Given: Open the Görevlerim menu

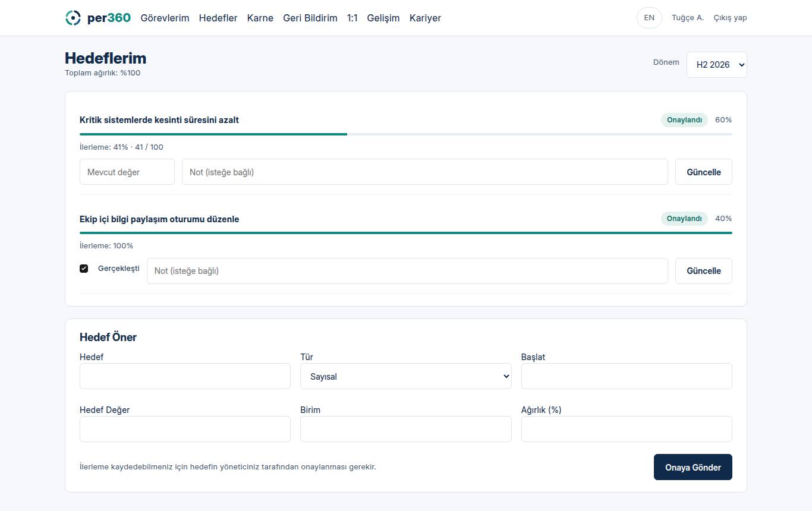Looking at the screenshot, I should coord(165,18).
